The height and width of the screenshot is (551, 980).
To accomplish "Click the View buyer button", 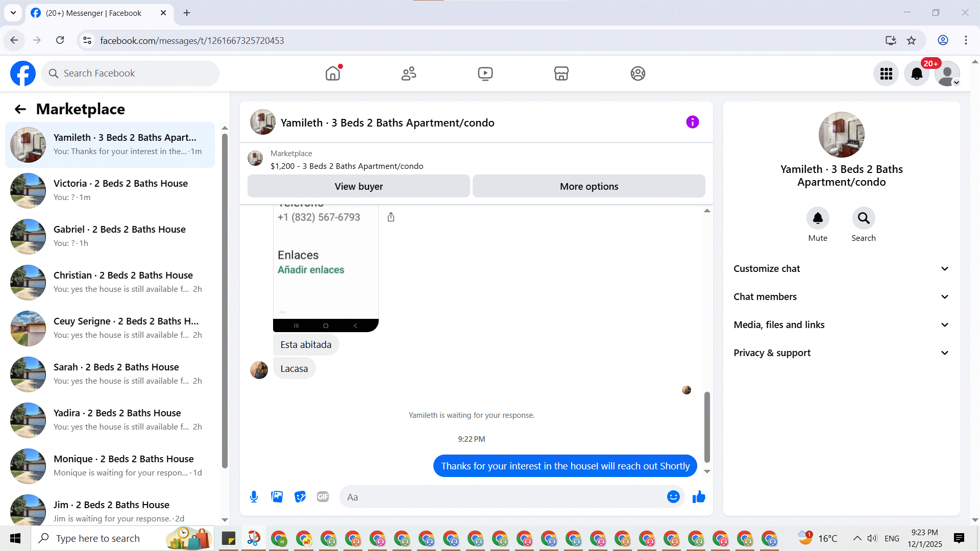I will tap(359, 186).
